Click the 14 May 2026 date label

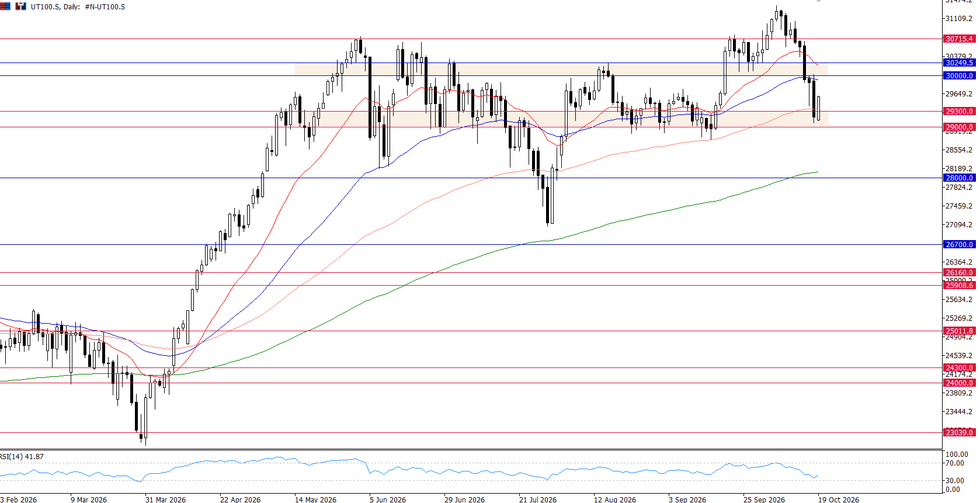pyautogui.click(x=315, y=499)
